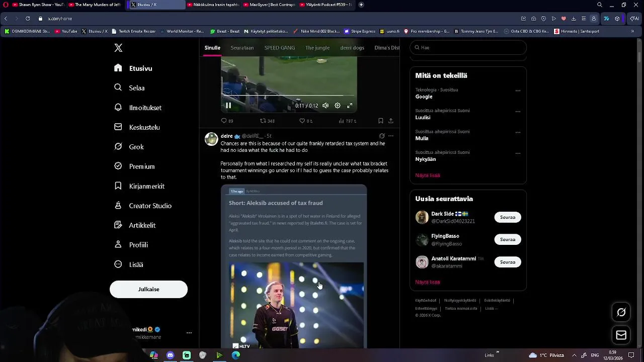
Task: Open options for Nykyään trend
Action: tap(518, 153)
